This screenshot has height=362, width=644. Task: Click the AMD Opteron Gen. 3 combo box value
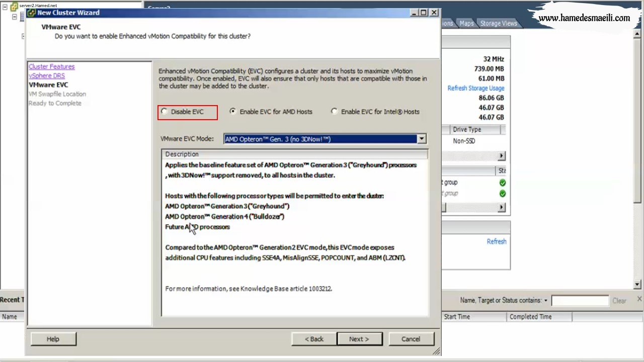[320, 139]
